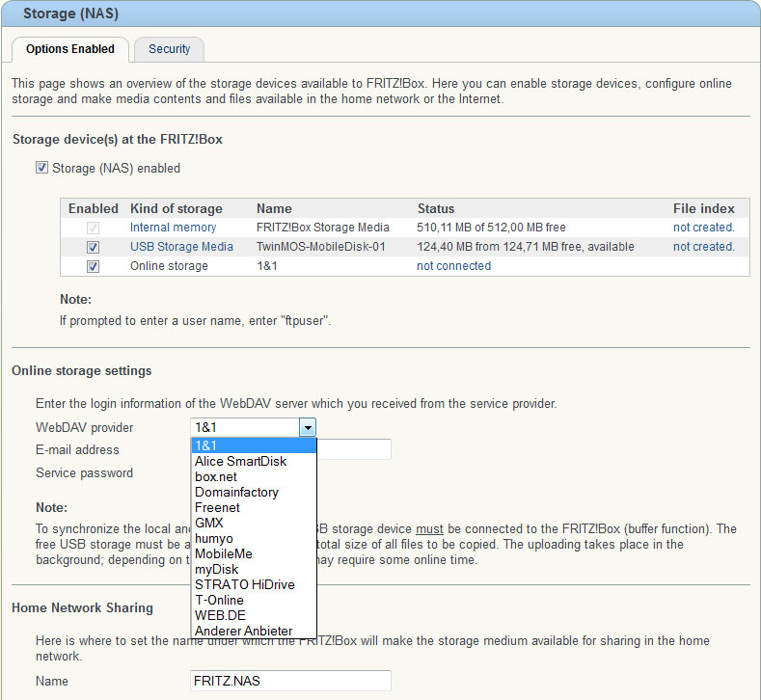Viewport: 761px width, 700px height.
Task: Click the Online storage row label
Action: 169,266
